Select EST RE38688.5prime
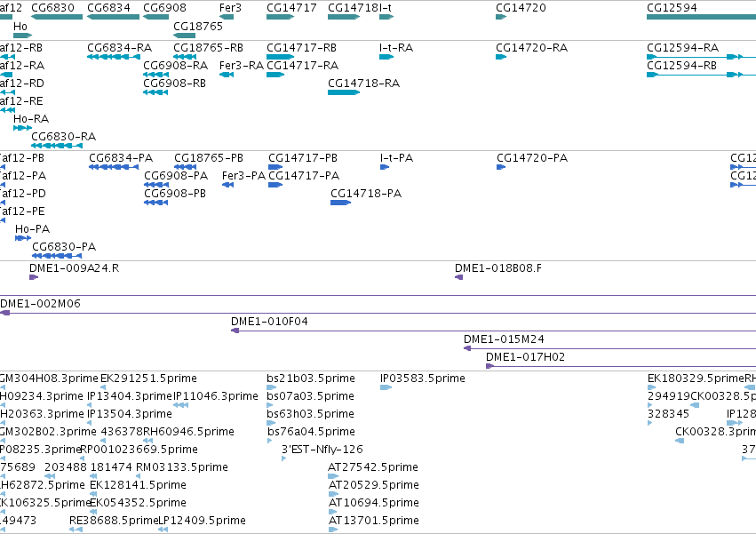The width and height of the screenshot is (756, 534). pos(76,530)
